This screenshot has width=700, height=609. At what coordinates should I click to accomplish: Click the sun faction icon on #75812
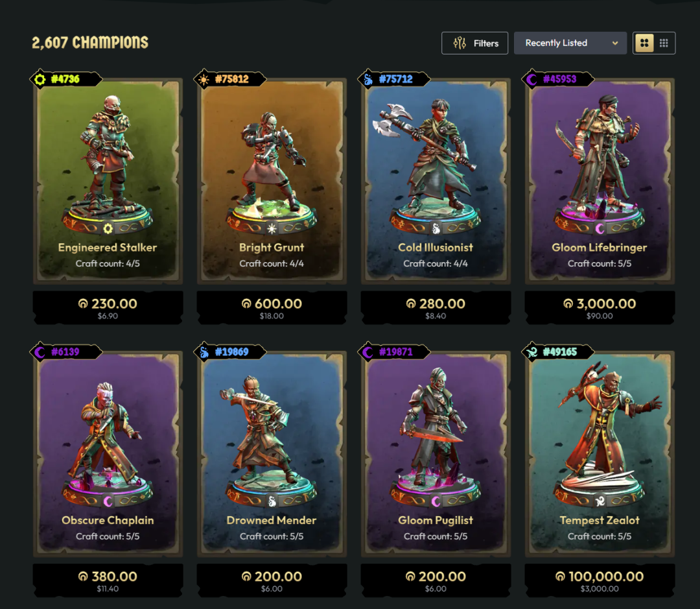coord(204,80)
